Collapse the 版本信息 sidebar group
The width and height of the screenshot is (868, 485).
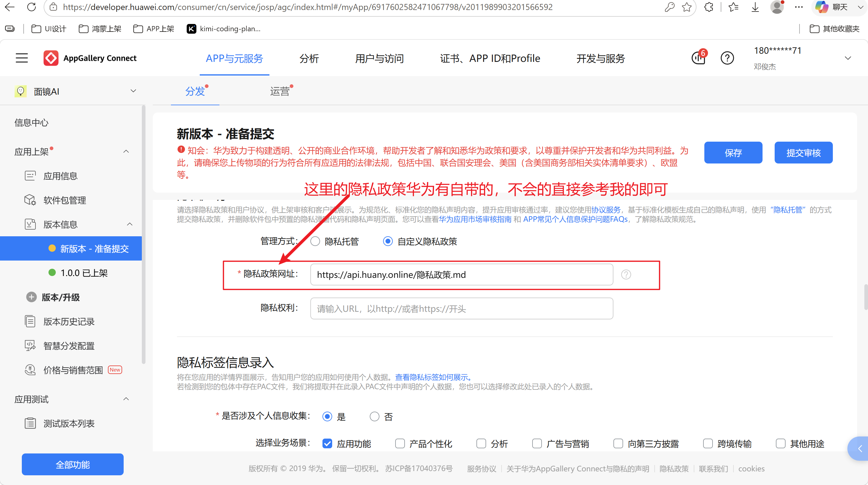coord(130,224)
